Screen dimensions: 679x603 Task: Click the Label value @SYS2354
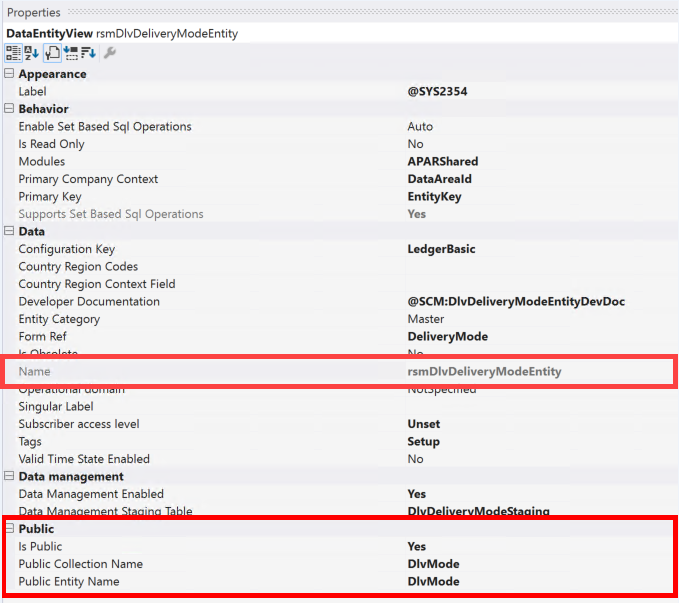pos(437,92)
